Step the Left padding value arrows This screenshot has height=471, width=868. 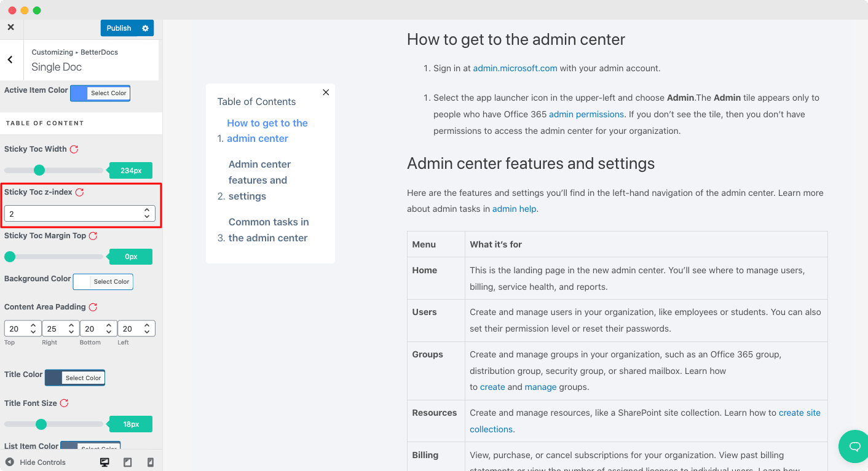[147, 329]
